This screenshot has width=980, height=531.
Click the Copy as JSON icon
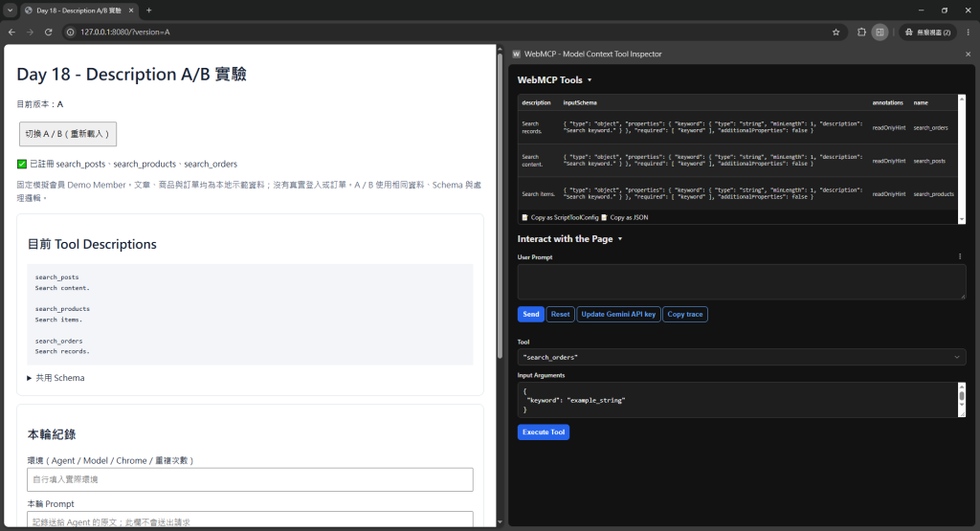coord(605,217)
